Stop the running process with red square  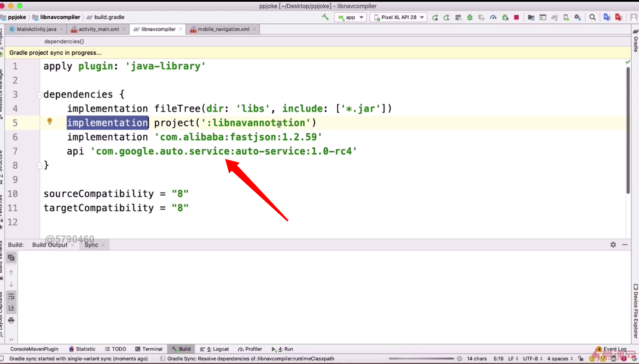[x=516, y=17]
